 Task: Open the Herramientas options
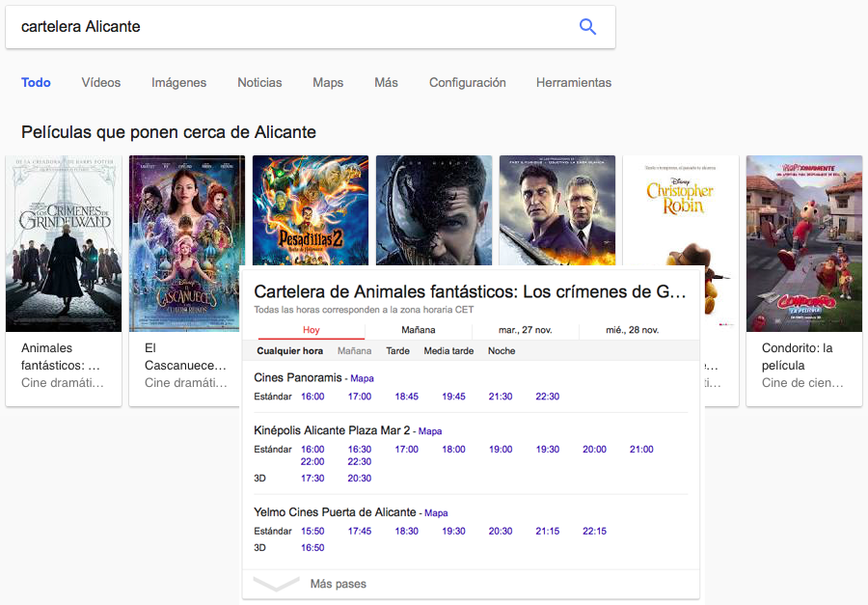[573, 83]
